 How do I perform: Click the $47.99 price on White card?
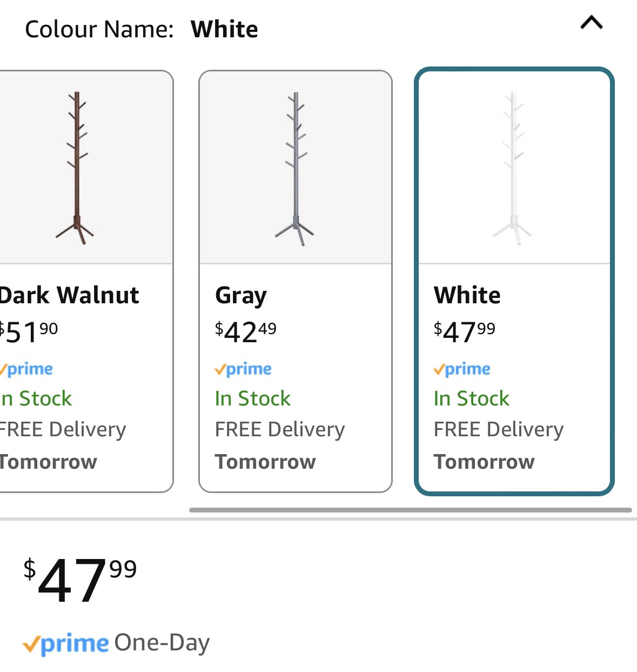[465, 331]
